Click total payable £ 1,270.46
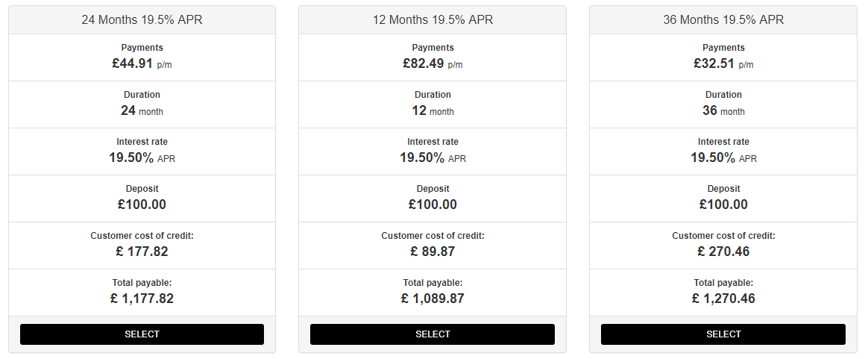This screenshot has height=359, width=868. click(723, 299)
